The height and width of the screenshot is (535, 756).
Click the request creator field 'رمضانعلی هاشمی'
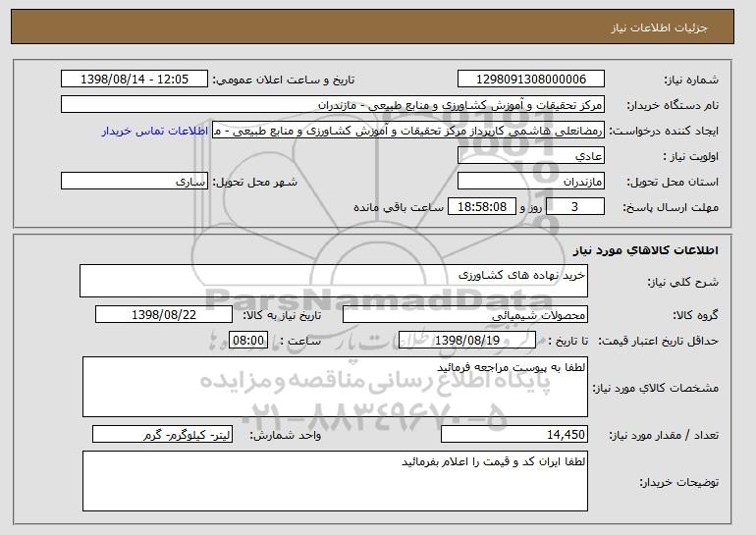(x=408, y=131)
